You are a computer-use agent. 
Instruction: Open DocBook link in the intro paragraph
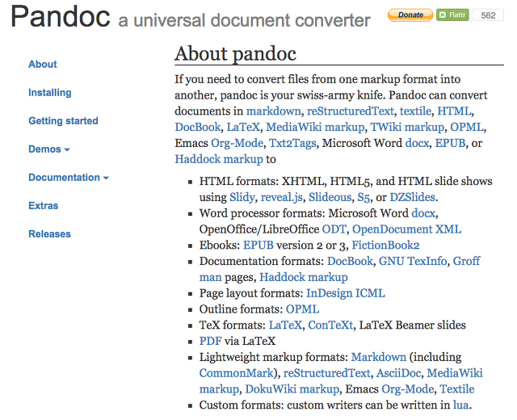coord(197,127)
